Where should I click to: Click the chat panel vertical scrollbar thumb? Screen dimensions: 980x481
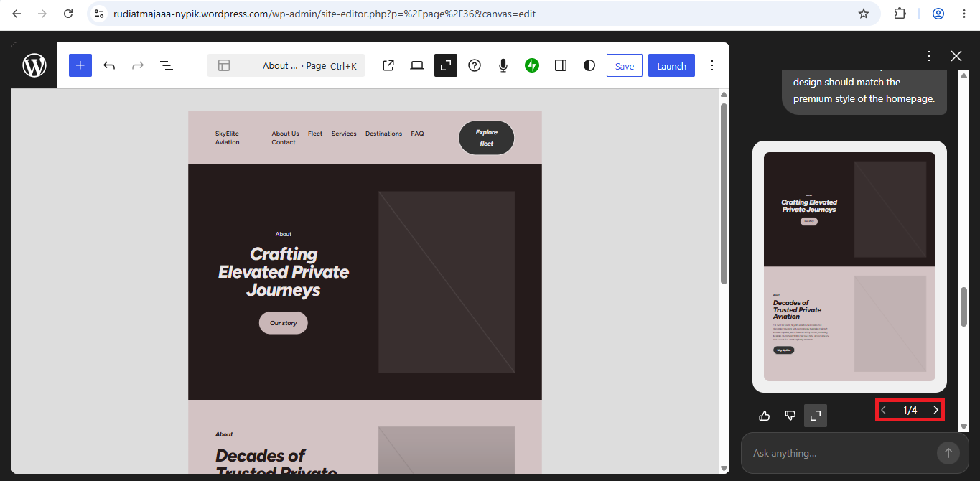[963, 307]
